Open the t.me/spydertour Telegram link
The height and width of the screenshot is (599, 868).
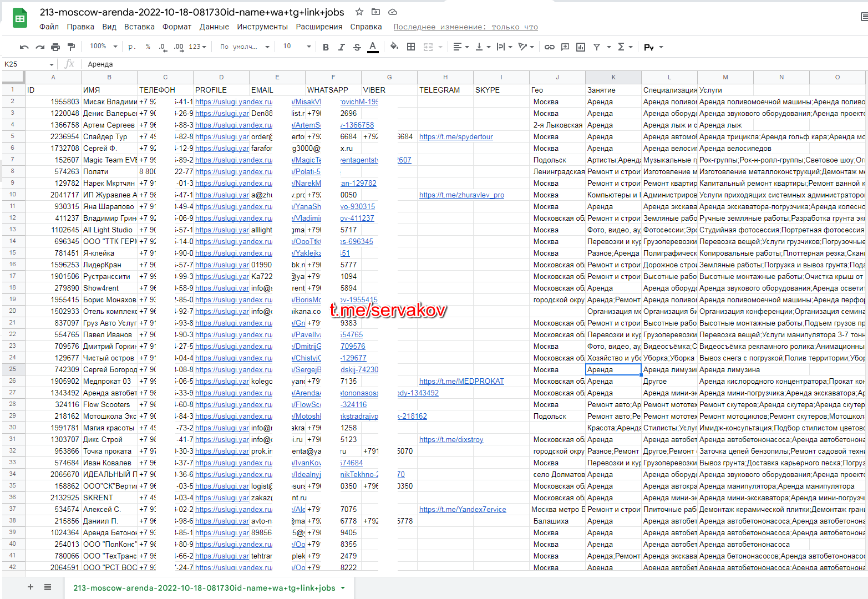coord(456,136)
